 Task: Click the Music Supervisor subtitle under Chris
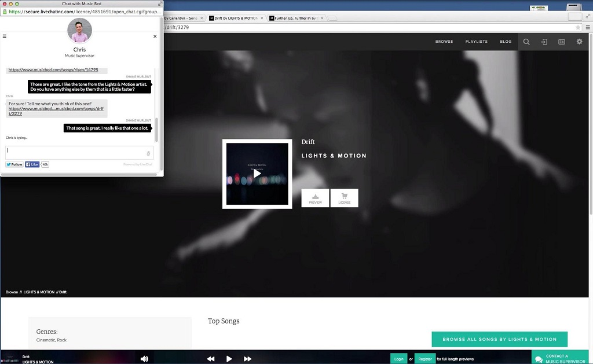[79, 56]
